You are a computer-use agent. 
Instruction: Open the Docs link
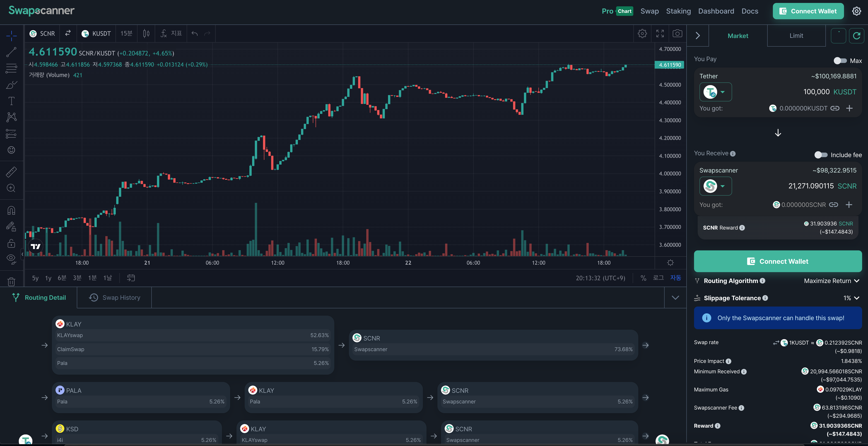(x=750, y=11)
